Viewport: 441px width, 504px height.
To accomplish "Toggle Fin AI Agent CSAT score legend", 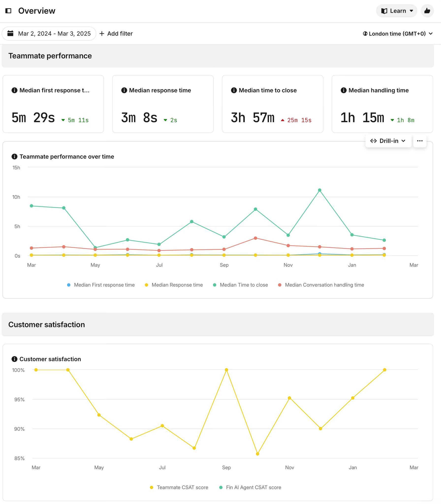I will tap(250, 487).
